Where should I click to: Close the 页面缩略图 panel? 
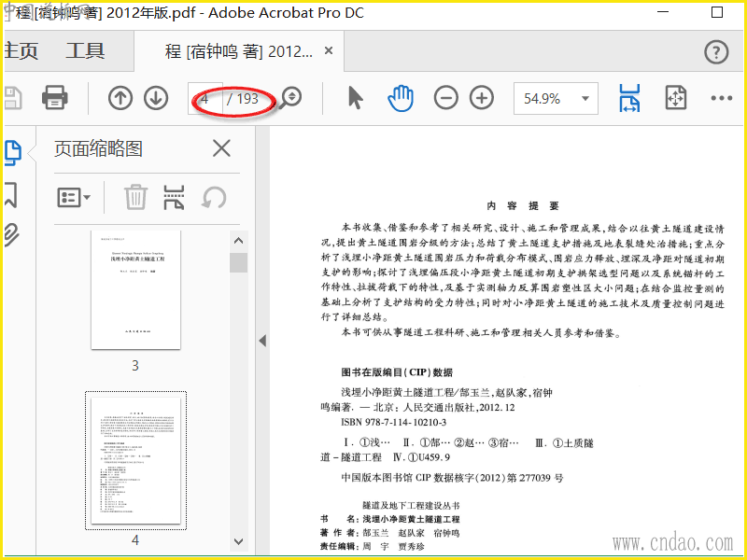(221, 148)
